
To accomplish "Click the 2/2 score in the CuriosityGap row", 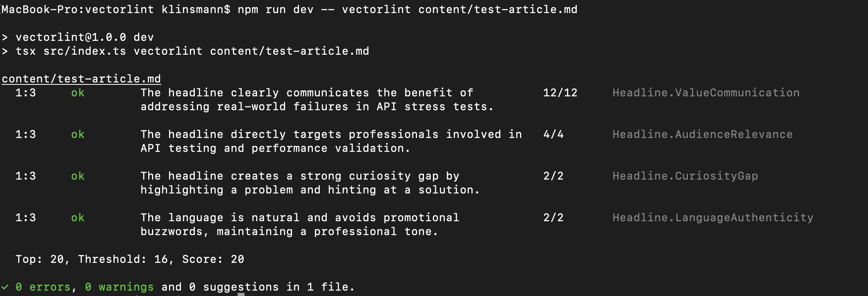I will [553, 176].
